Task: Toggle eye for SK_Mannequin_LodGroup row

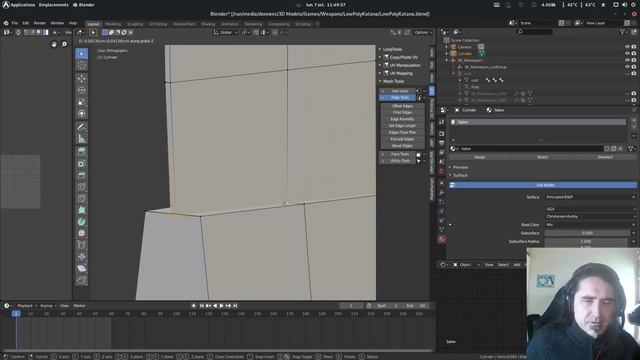Action: (627, 67)
